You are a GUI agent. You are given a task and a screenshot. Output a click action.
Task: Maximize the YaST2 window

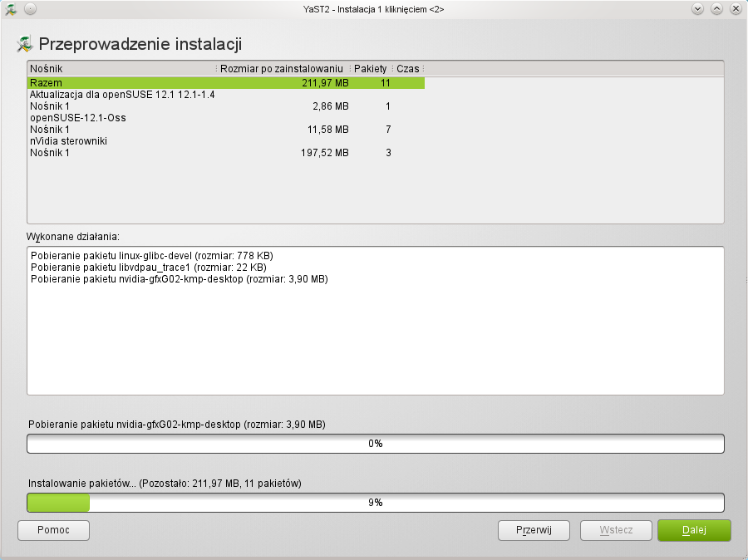click(716, 9)
